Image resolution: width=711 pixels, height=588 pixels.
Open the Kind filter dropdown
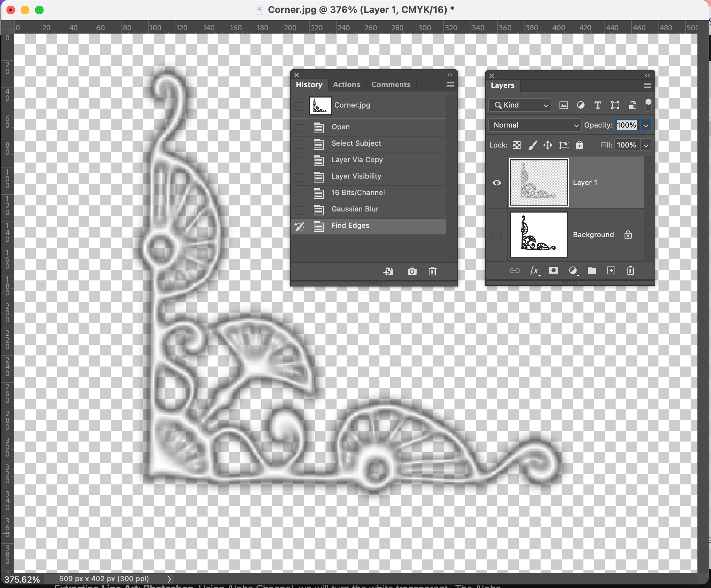click(x=520, y=105)
